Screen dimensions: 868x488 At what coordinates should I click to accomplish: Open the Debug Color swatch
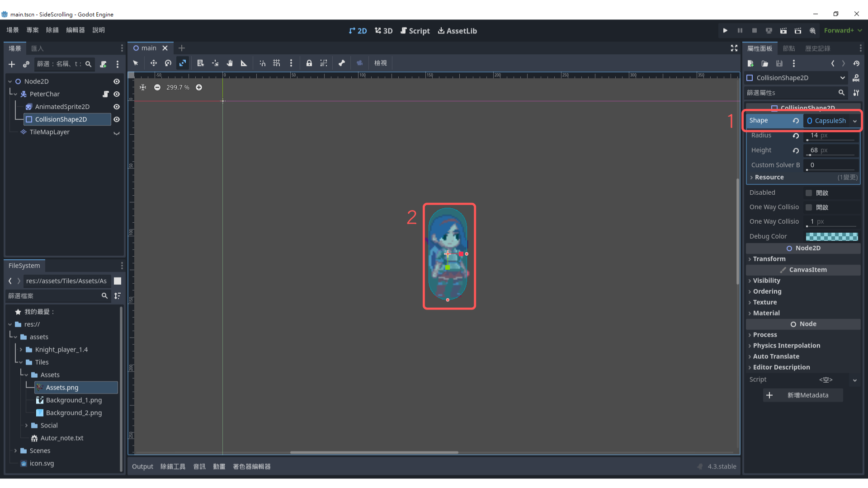tap(831, 236)
